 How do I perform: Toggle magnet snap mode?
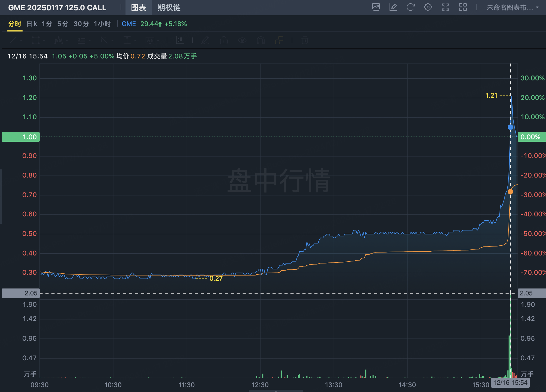[x=261, y=40]
